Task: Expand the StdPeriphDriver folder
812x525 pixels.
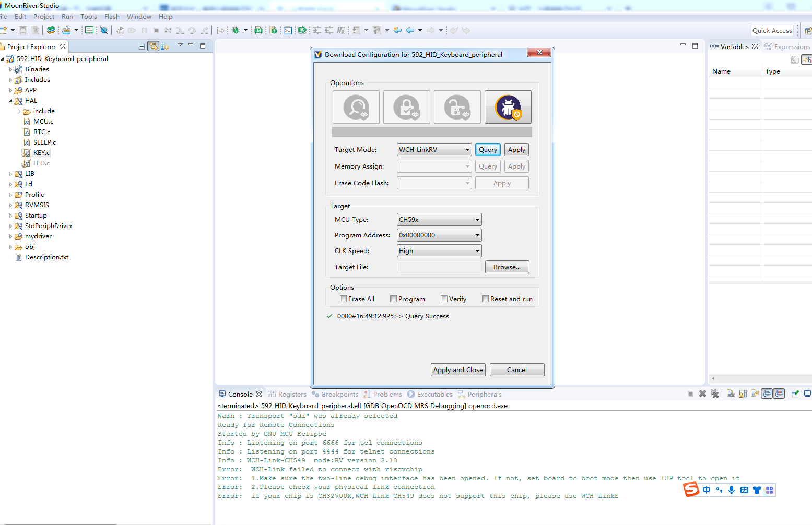Action: 10,226
